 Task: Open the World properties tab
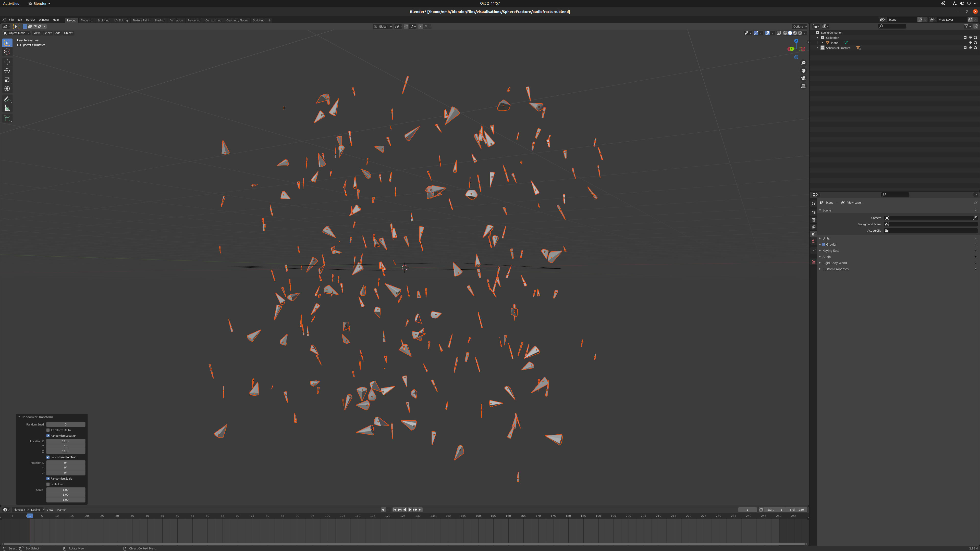coord(813,242)
